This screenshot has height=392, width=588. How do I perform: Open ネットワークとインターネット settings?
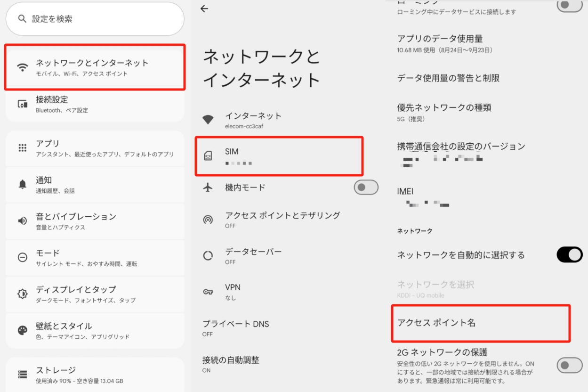pos(95,67)
